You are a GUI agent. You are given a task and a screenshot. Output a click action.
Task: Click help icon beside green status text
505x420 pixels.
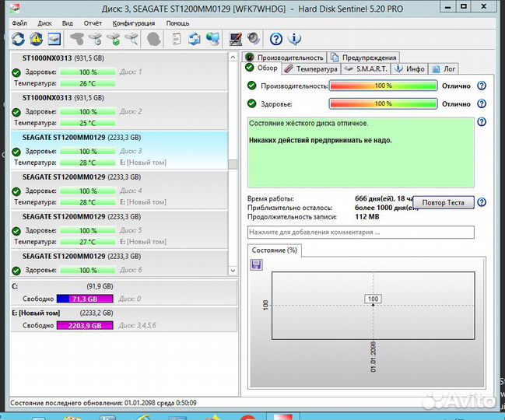pos(482,121)
